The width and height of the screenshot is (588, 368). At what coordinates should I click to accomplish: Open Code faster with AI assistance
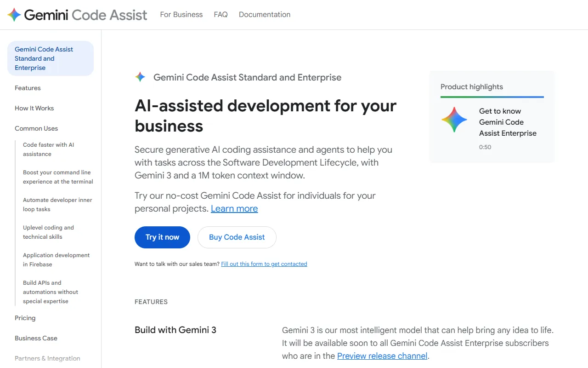(48, 149)
